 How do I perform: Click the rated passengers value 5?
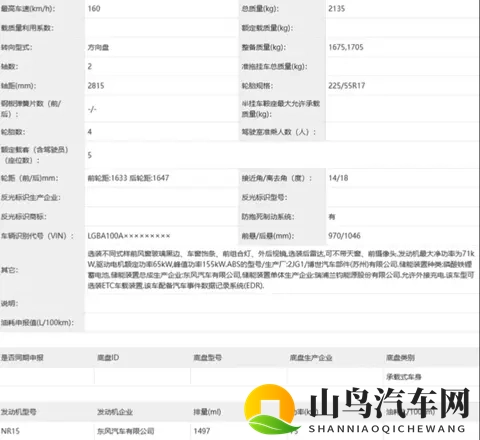tap(90, 155)
